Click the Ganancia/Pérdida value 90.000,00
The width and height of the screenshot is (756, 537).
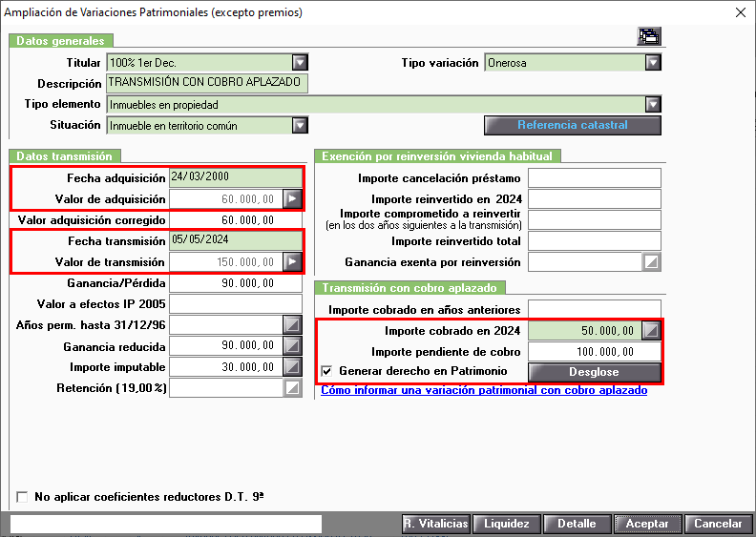[248, 283]
